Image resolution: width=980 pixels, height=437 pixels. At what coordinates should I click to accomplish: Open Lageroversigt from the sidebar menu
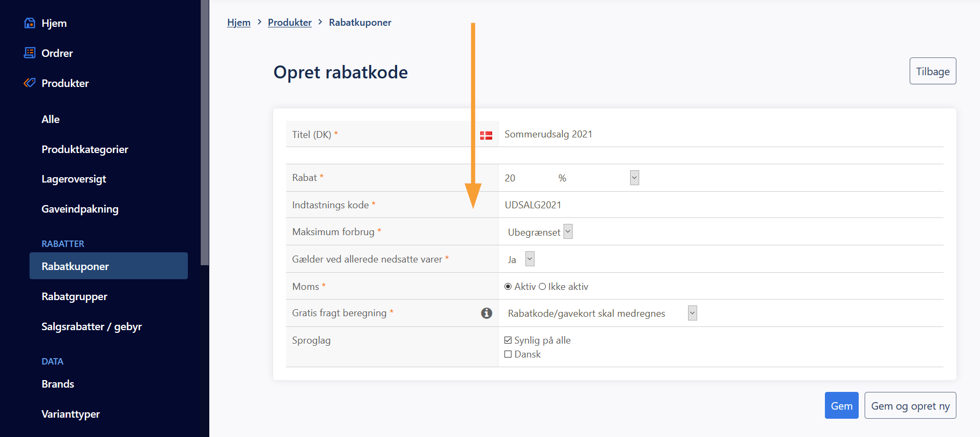click(74, 179)
